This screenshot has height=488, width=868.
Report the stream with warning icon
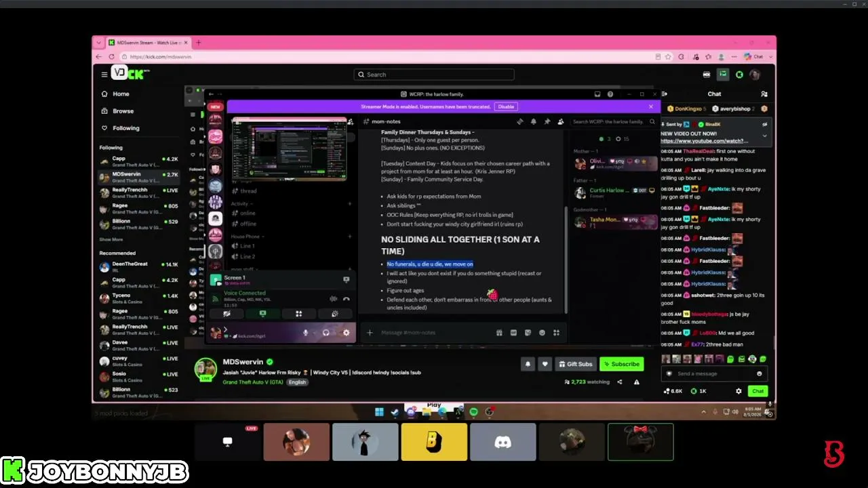pos(636,382)
